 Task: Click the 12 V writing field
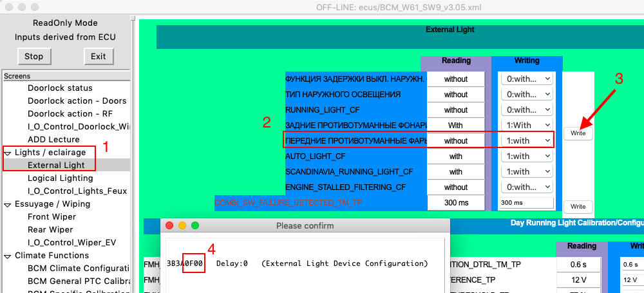[632, 280]
